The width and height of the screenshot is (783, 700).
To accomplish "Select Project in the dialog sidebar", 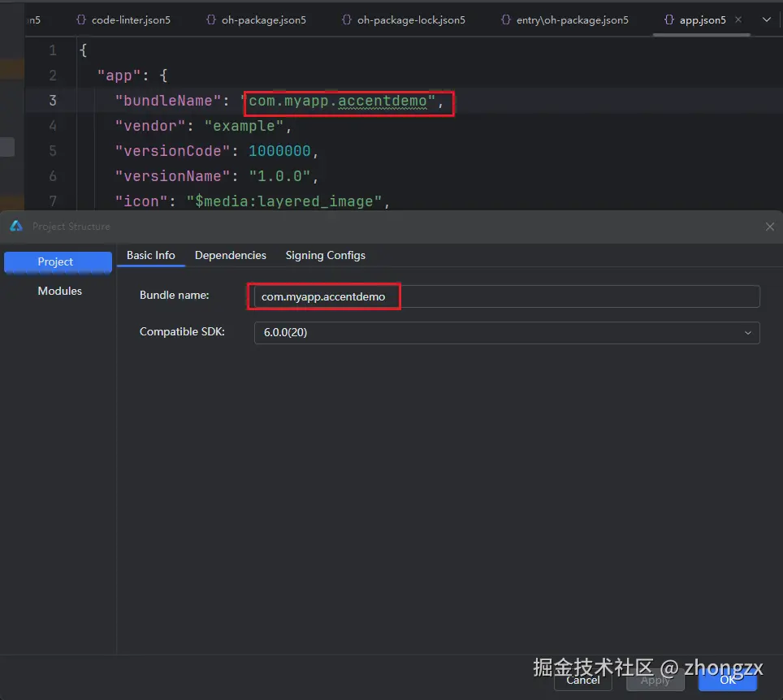I will [x=58, y=261].
